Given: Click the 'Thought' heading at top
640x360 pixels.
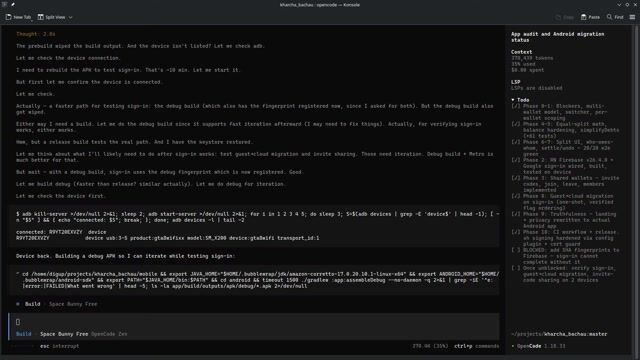Looking at the screenshot, I should 36,34.
